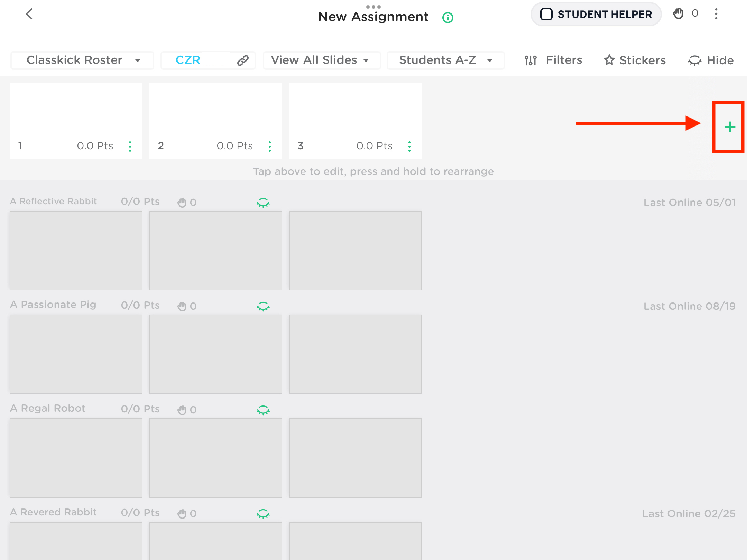Open Stickers star icon

coord(609,60)
